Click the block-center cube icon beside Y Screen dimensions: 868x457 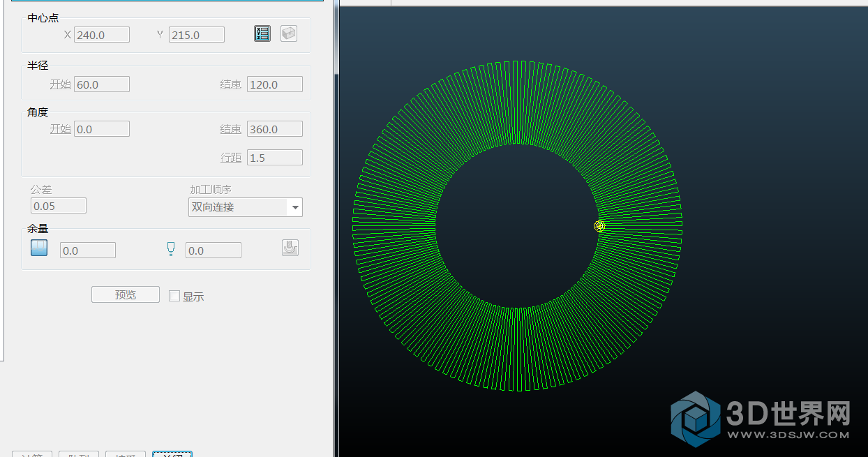(x=289, y=33)
